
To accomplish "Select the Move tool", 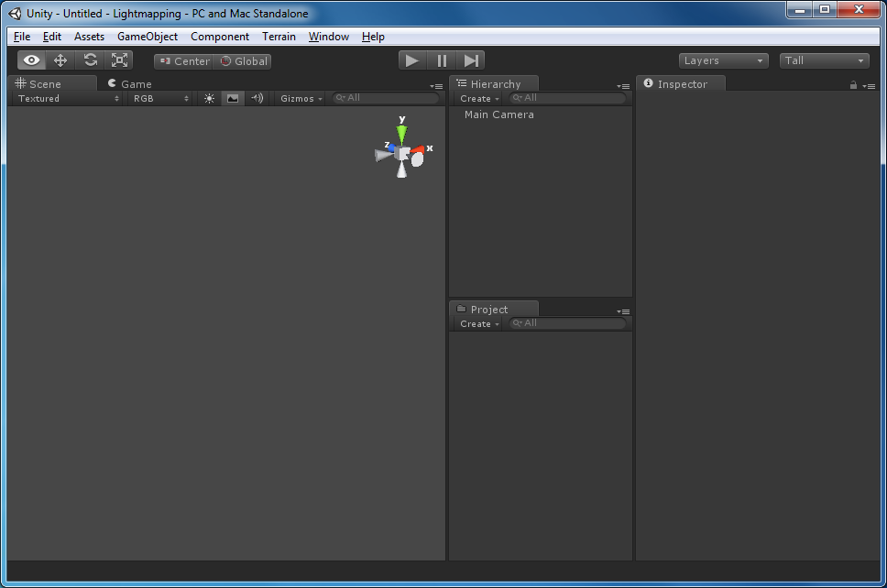I will 60,60.
